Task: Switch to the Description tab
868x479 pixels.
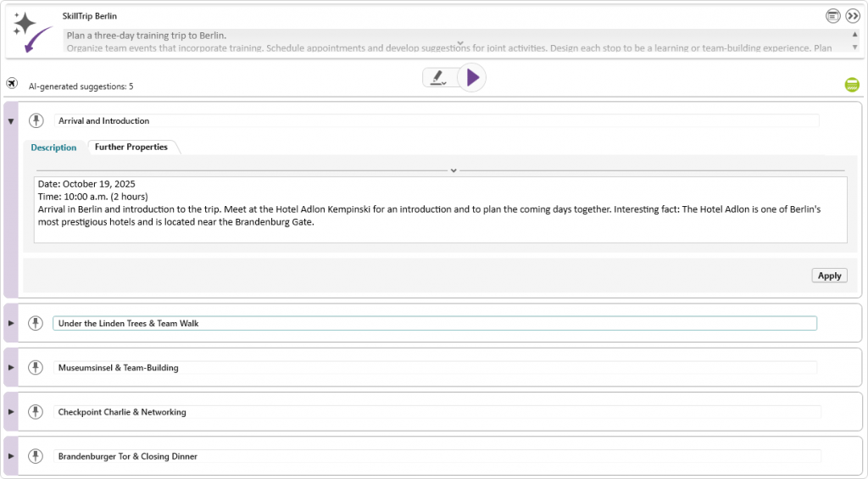Action: coord(53,148)
